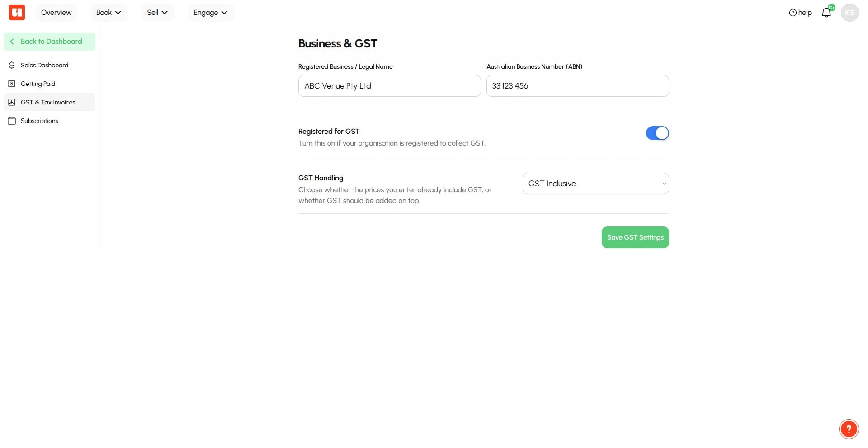Open Sales Dashboard in the sidebar
Viewport: 868px width, 448px height.
pyautogui.click(x=49, y=65)
